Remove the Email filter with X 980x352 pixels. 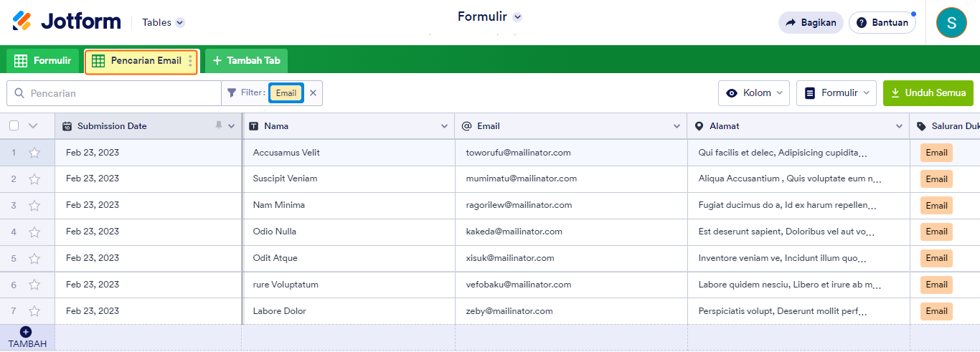[313, 93]
